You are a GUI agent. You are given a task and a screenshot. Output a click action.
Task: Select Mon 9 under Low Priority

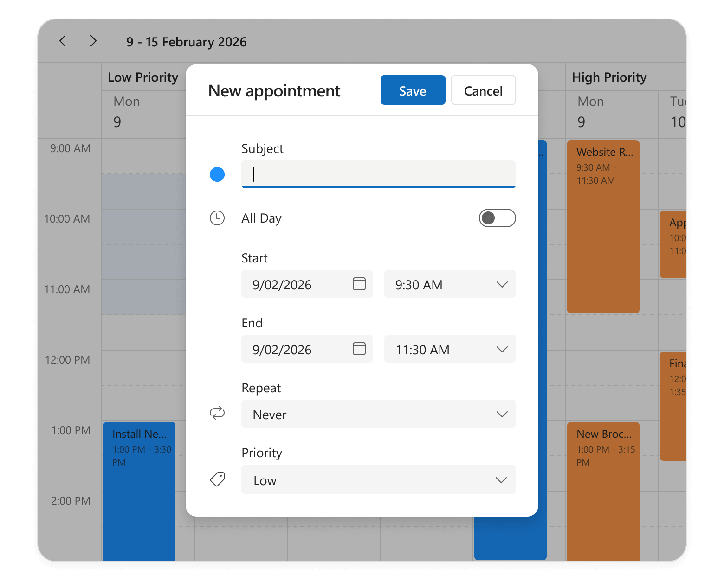click(x=144, y=114)
